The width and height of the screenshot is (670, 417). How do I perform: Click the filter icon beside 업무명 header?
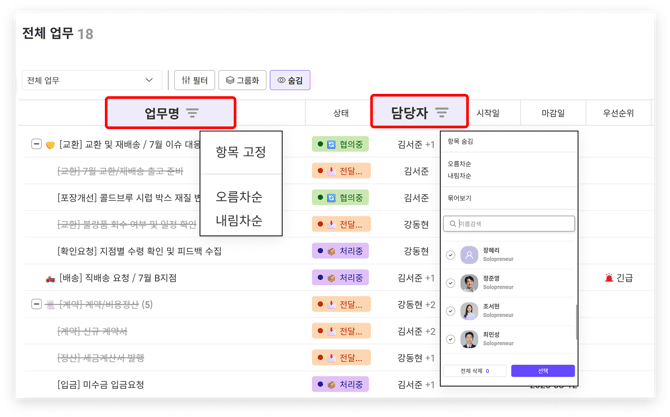(193, 113)
